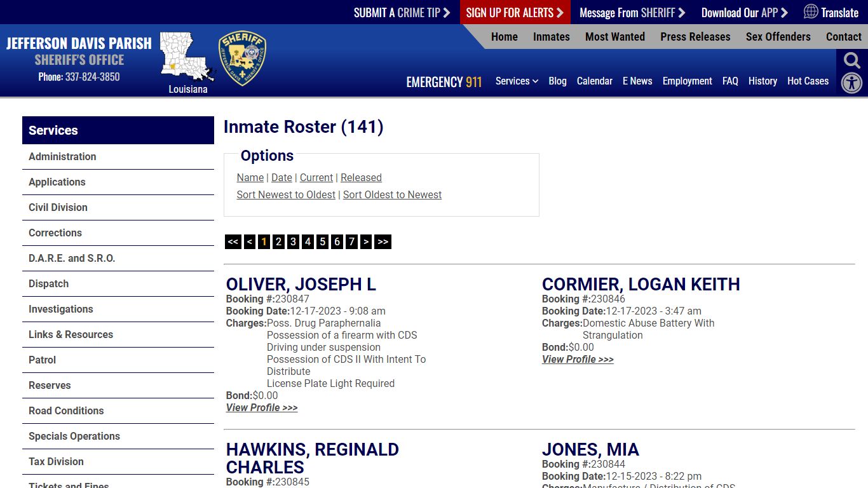Open Specials Operations in sidebar
Image resolution: width=868 pixels, height=488 pixels.
click(x=118, y=436)
